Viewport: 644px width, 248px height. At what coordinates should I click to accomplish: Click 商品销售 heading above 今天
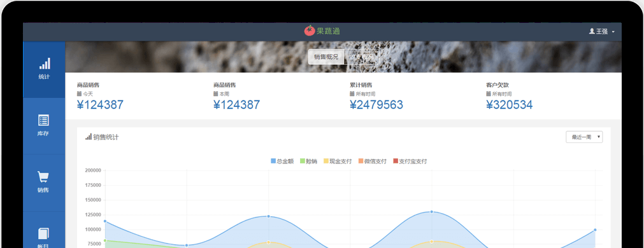tap(88, 85)
